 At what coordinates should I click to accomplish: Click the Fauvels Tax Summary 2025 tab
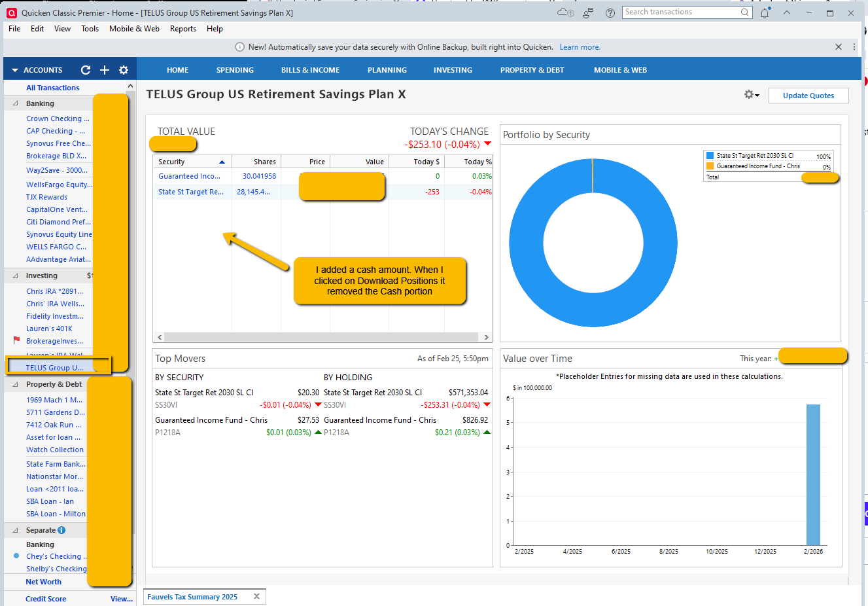pos(192,597)
